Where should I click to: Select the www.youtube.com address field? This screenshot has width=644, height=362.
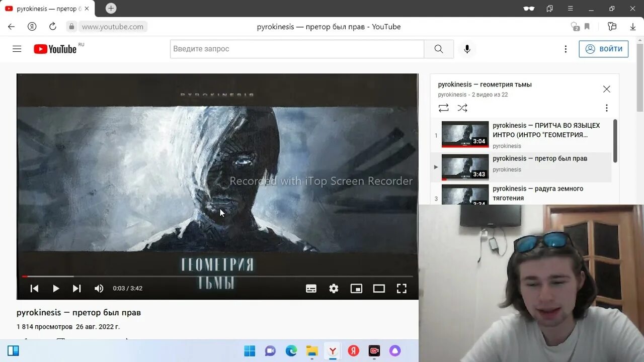point(113,27)
